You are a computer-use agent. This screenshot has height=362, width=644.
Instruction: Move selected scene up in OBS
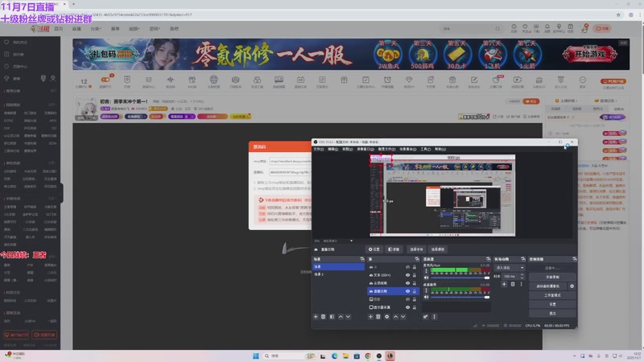(341, 317)
